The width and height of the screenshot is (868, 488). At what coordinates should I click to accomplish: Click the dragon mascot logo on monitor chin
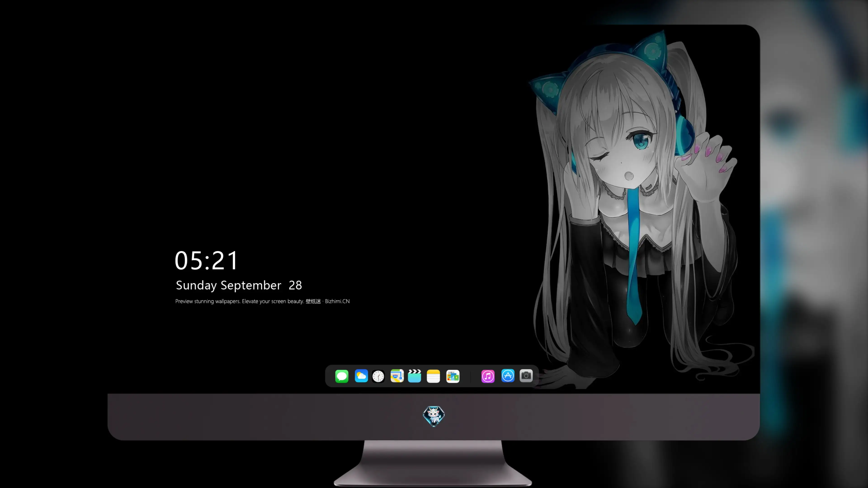(x=434, y=416)
